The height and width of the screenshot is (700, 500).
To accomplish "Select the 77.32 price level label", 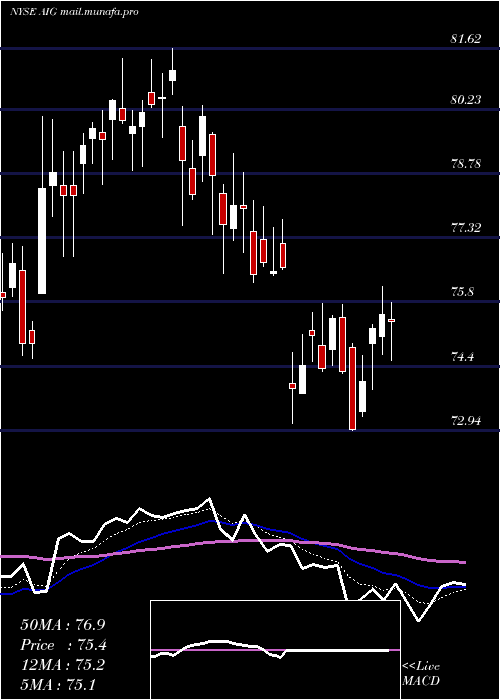I will pos(466,228).
